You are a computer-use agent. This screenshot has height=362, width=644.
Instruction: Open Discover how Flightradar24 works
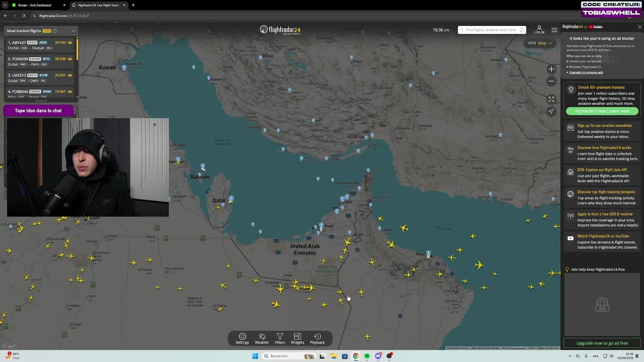pos(602,153)
